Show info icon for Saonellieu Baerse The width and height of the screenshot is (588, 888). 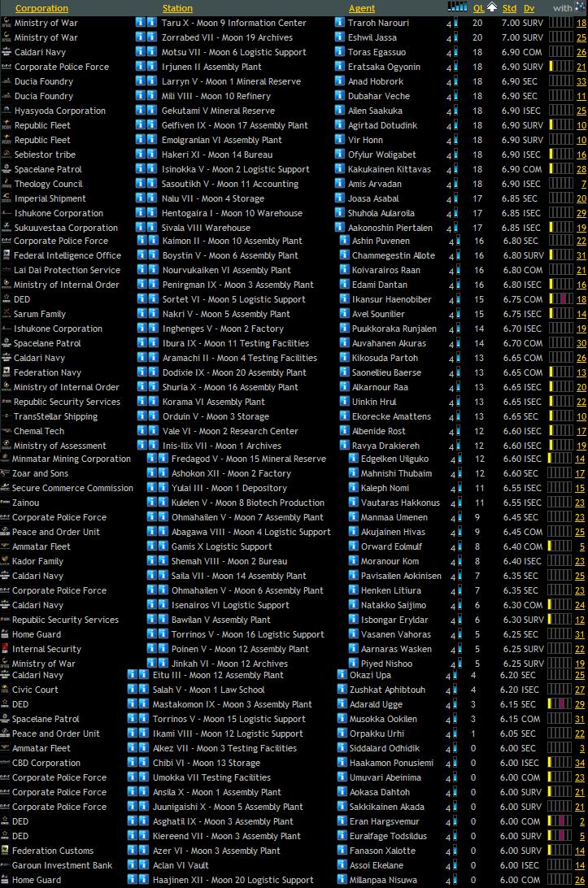pos(344,372)
